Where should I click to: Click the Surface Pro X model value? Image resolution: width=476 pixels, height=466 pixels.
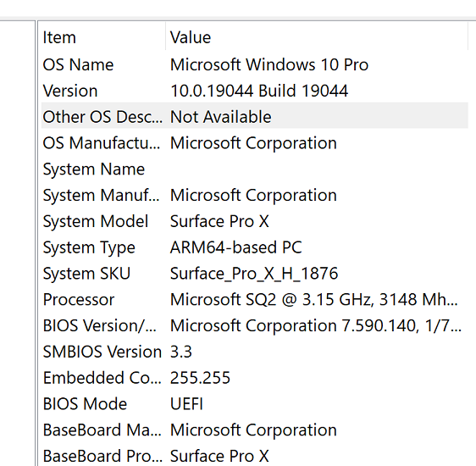click(219, 221)
